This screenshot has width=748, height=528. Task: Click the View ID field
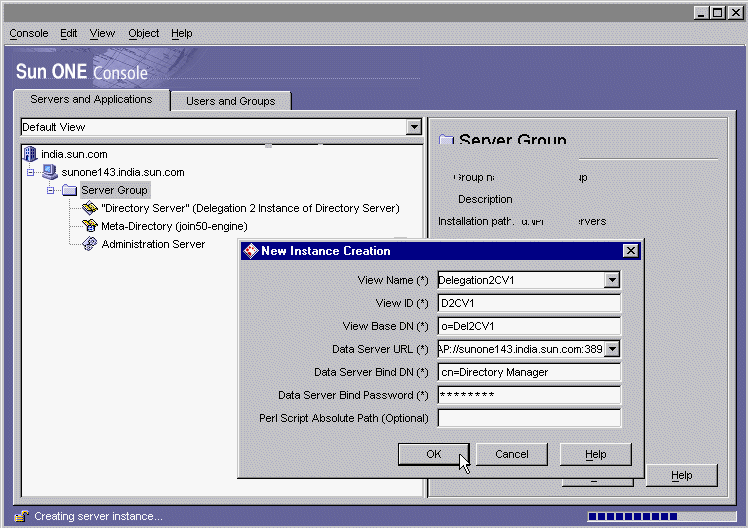(529, 303)
